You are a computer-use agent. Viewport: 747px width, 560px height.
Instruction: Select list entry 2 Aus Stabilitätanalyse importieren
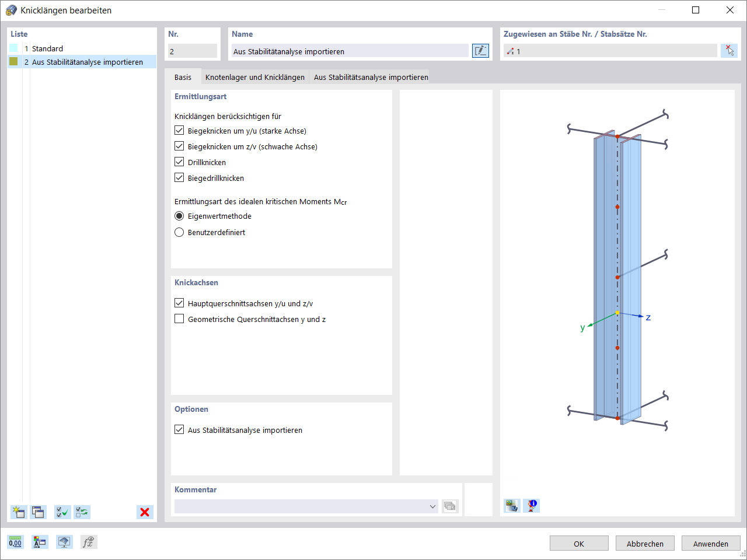[82, 62]
